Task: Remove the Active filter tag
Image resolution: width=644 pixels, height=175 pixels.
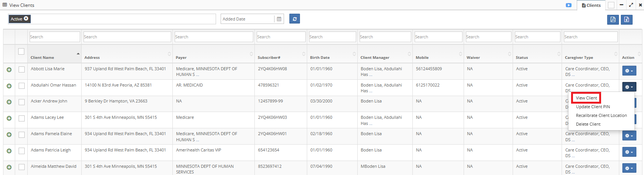Action: [26, 19]
